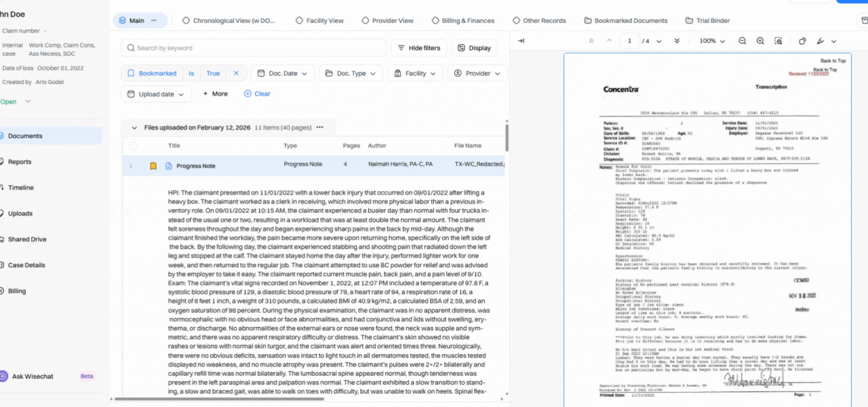Click the TX-WC_Redacted file name cell
Viewport: 868px width, 407px height.
[x=479, y=165]
